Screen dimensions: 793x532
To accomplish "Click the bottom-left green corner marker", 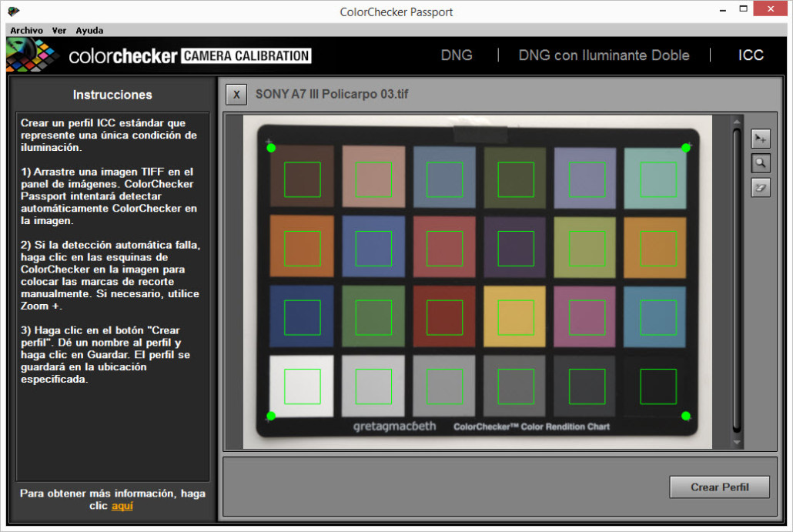I will (x=271, y=416).
